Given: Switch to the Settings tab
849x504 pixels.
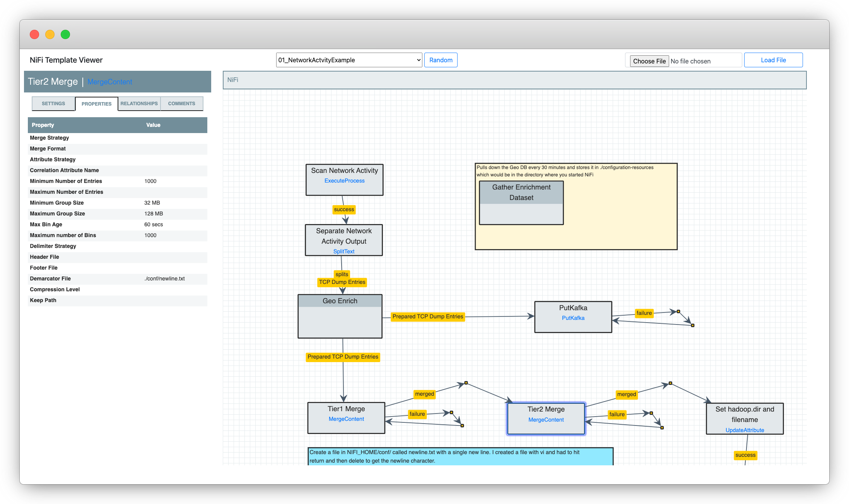Looking at the screenshot, I should [53, 104].
